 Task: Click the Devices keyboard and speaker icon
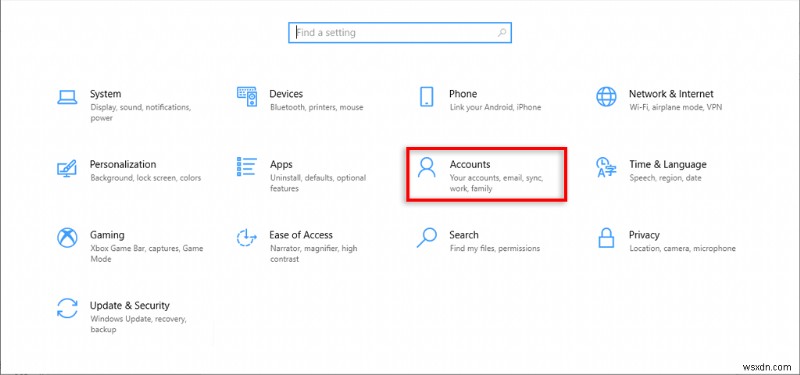[x=247, y=96]
